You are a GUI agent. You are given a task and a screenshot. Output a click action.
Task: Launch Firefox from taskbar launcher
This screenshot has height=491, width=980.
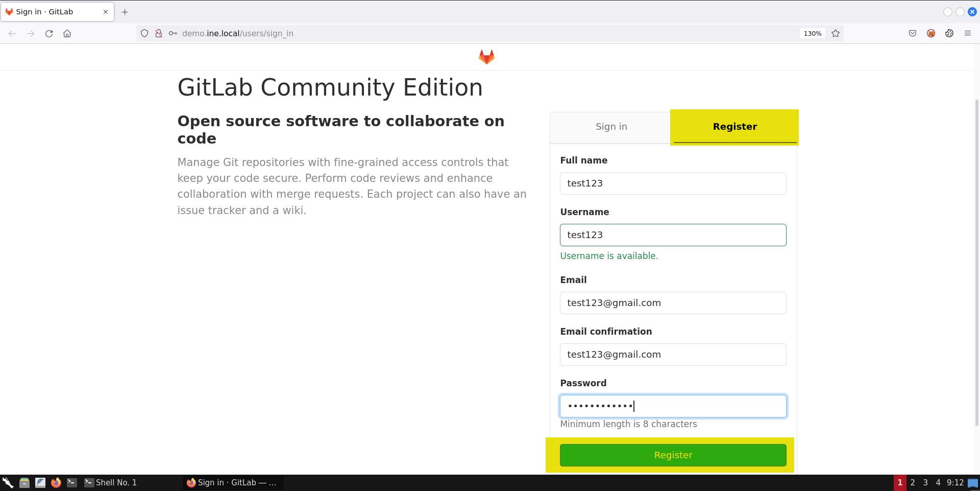point(56,482)
